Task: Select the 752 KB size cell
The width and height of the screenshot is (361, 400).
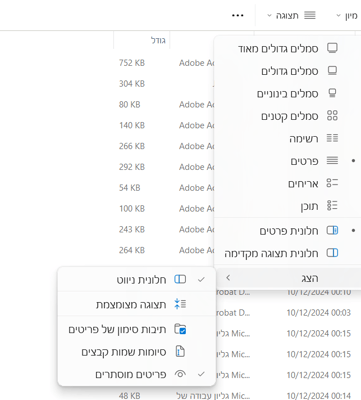Action: [132, 63]
